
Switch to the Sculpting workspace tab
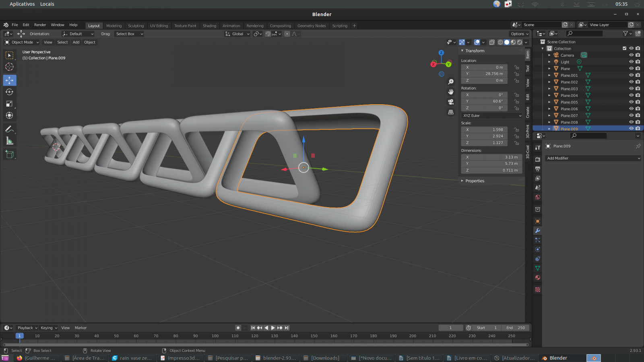136,25
